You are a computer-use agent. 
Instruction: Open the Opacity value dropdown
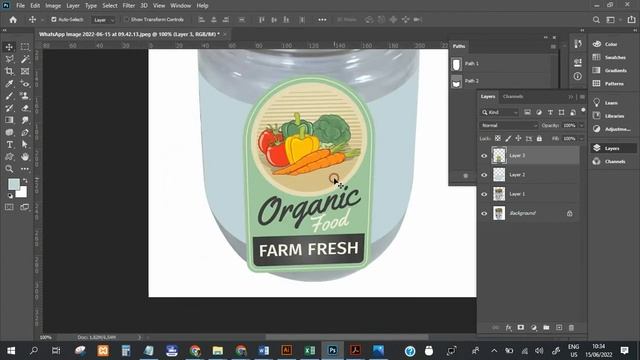pos(582,125)
